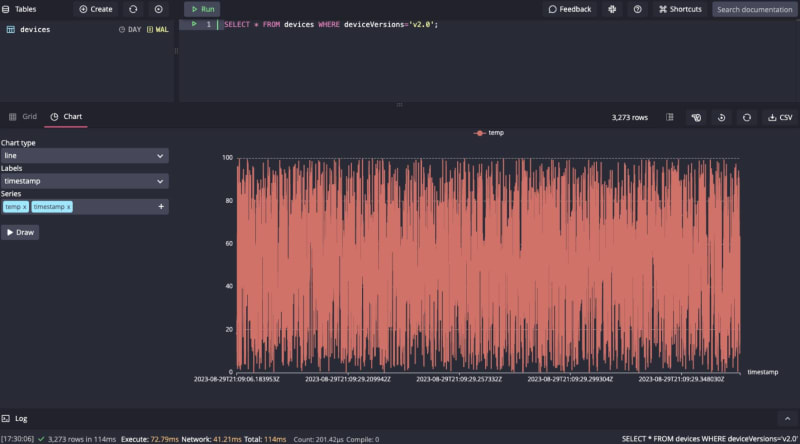Click the circular dot icon beside refresh
The height and width of the screenshot is (444, 800).
click(159, 9)
